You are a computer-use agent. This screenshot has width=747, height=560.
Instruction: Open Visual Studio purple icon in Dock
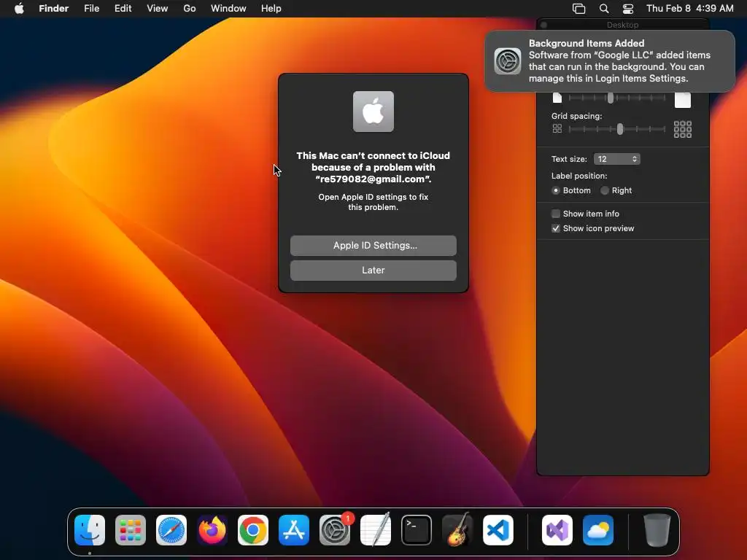click(x=557, y=530)
